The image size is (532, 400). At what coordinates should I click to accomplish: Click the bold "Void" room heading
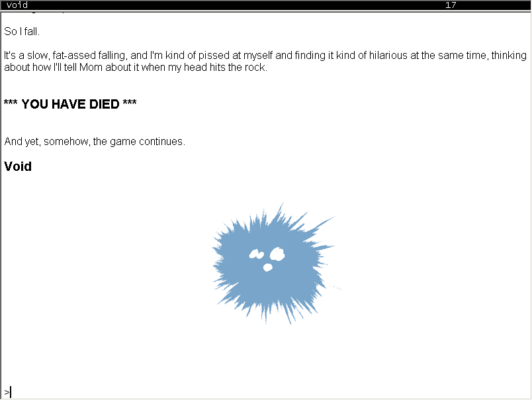(x=18, y=166)
